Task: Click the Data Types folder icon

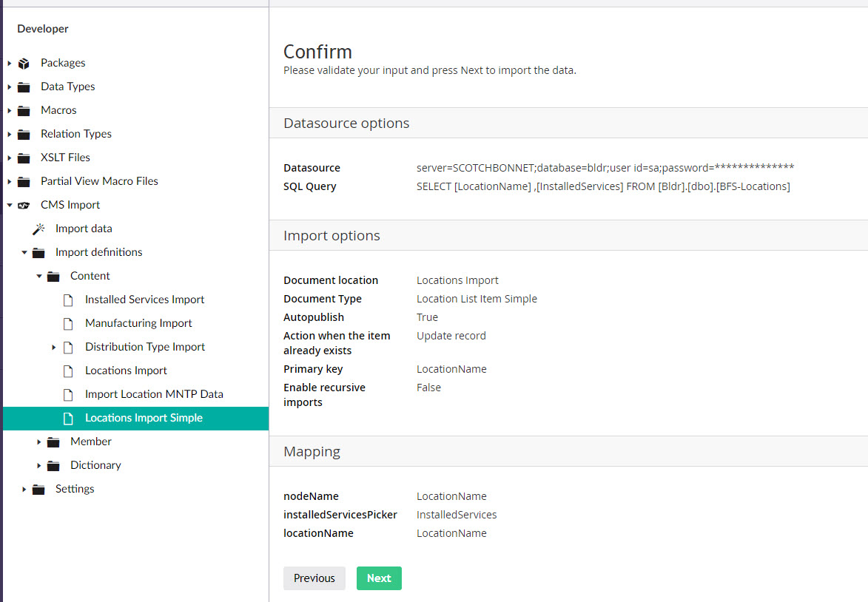Action: [23, 87]
